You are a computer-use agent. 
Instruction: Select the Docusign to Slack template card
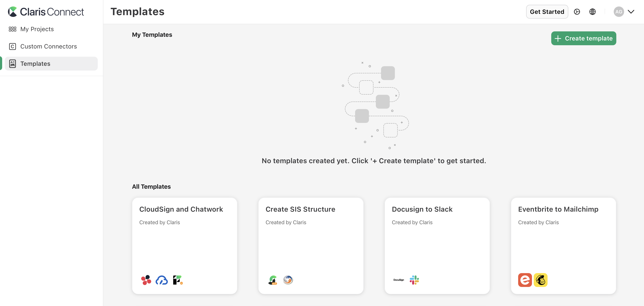(437, 245)
